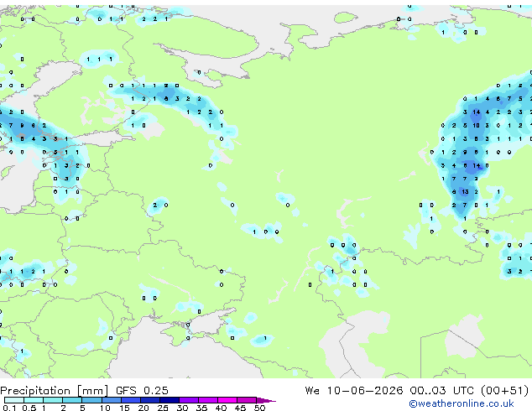Image resolution: width=532 pixels, height=411 pixels.
Task: Click the "0.5" legend scale label
Action: tap(29, 408)
